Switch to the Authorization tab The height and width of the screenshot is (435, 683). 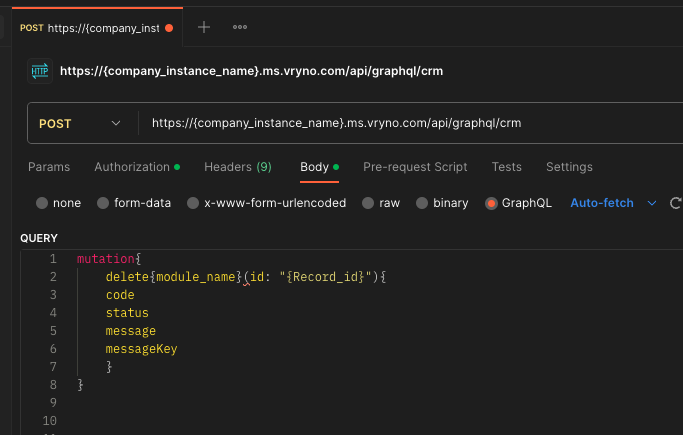point(137,167)
